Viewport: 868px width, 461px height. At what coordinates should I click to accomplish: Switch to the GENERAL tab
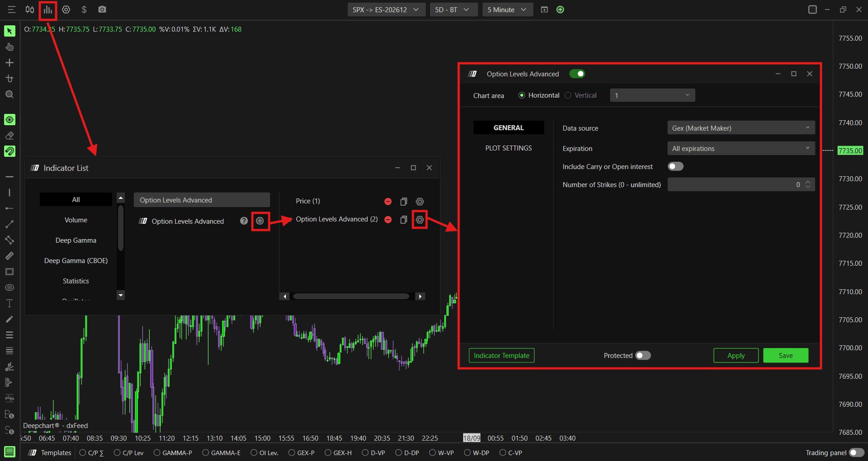[x=508, y=128]
